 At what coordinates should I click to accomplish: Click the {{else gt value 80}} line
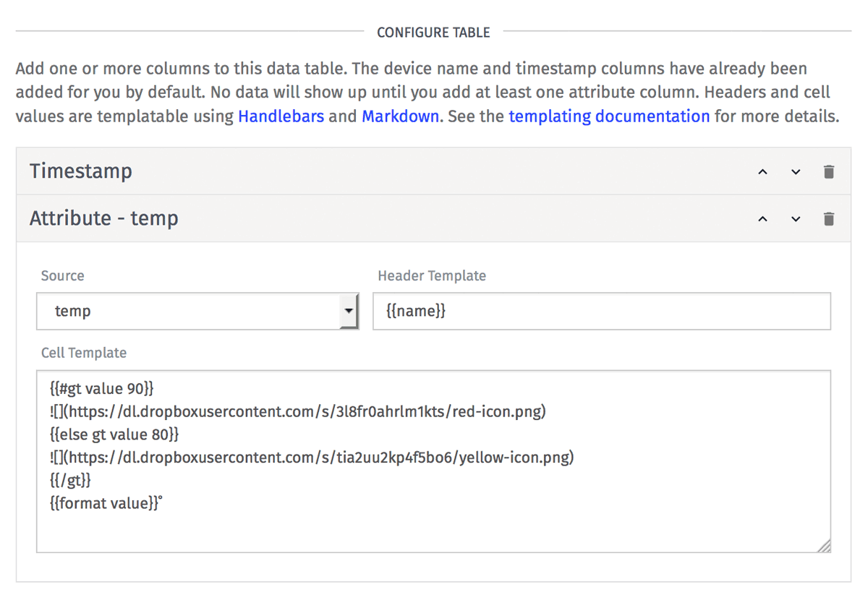pos(114,435)
